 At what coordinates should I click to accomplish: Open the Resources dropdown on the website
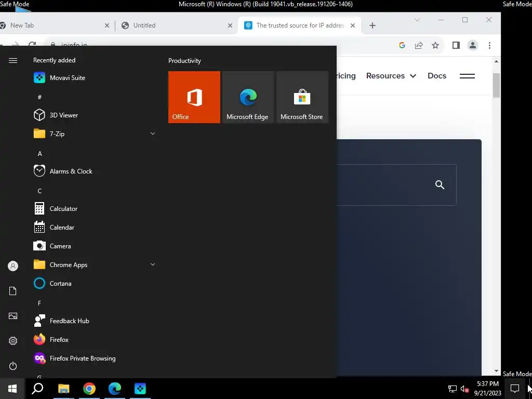[x=391, y=76]
